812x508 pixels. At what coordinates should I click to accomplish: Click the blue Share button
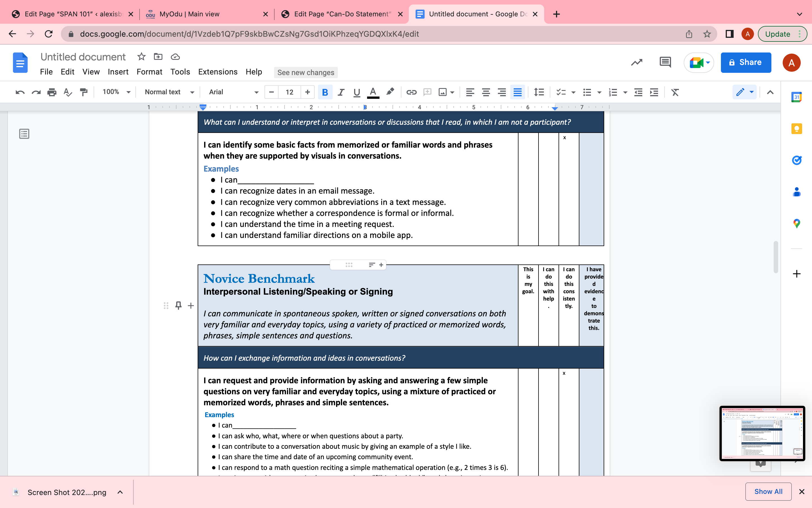(x=746, y=62)
